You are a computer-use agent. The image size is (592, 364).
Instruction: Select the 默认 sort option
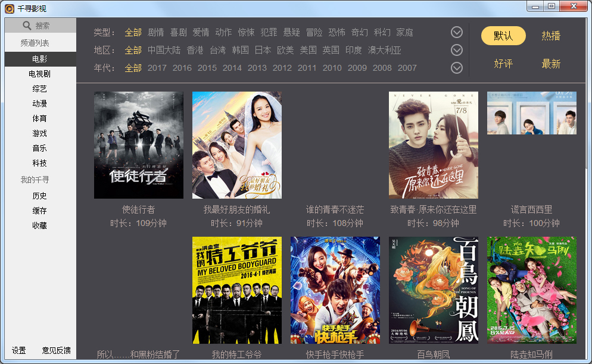[503, 36]
